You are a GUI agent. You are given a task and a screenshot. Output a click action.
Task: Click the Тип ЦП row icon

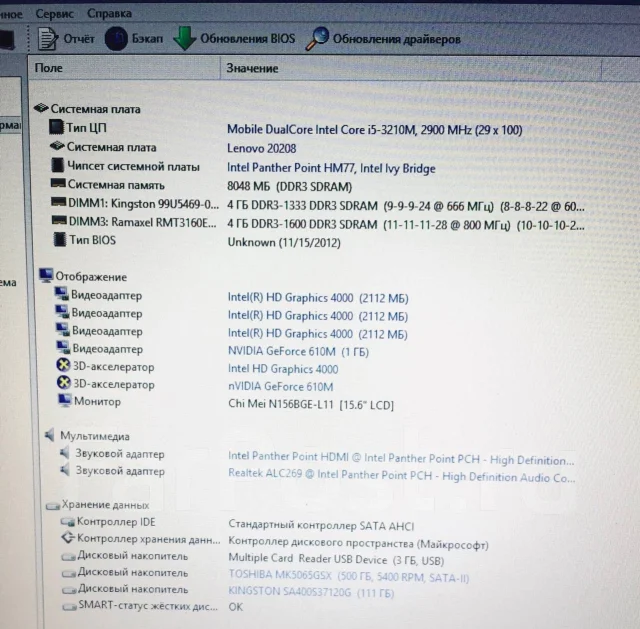(x=56, y=127)
